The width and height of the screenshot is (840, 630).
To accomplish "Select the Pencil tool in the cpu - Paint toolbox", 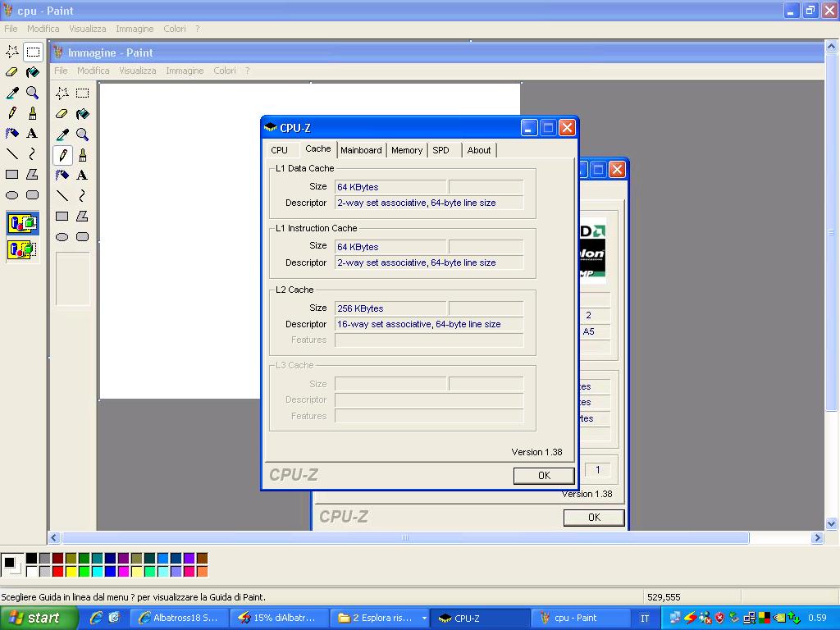I will pos(12,113).
